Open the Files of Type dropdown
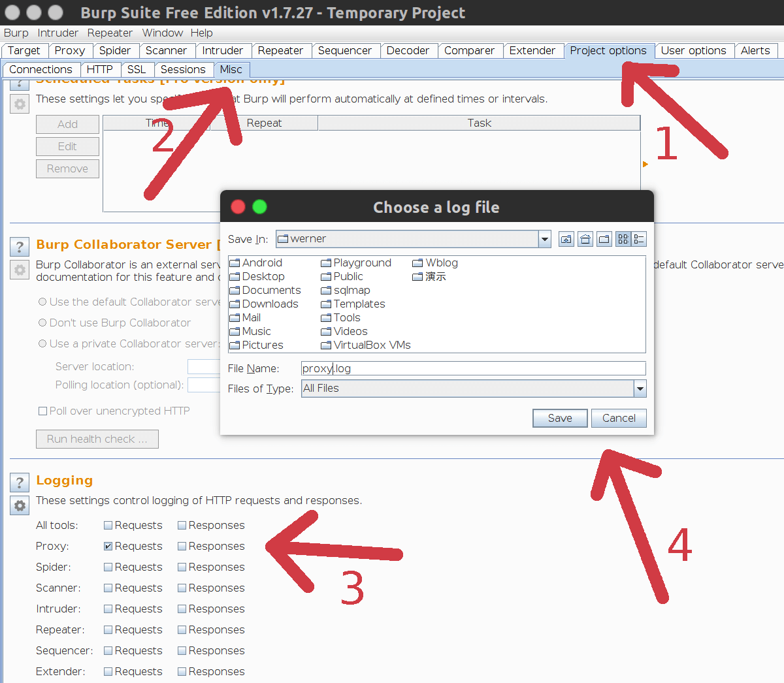 coord(640,389)
